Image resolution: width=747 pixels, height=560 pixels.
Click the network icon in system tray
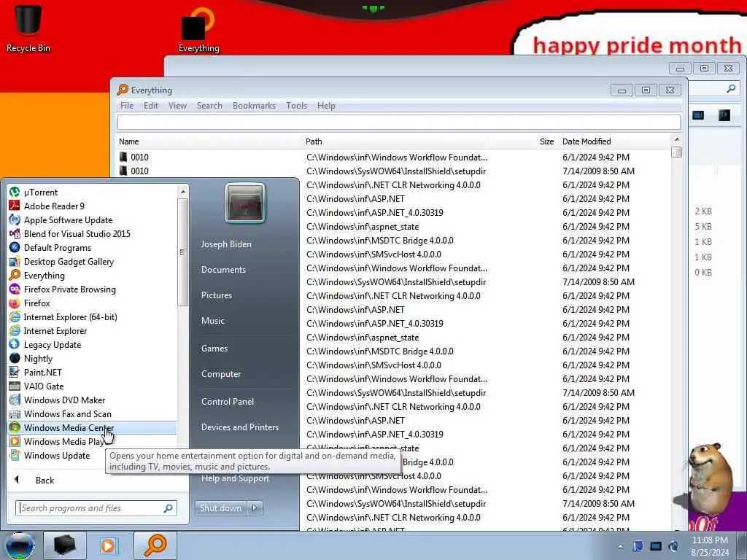[x=656, y=546]
